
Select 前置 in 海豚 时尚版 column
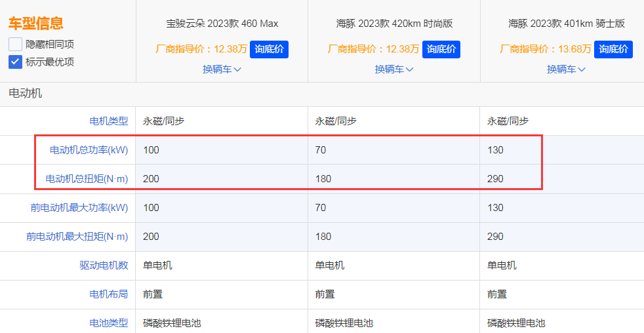pos(325,294)
